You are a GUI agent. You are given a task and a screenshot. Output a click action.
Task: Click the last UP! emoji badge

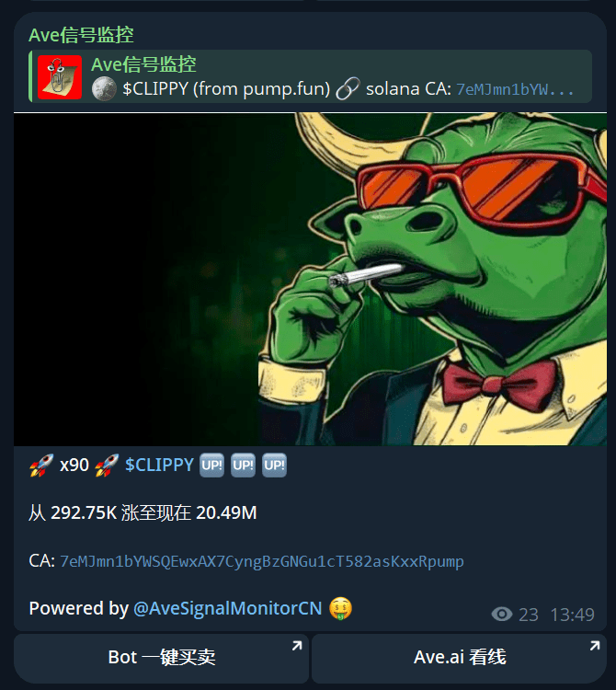click(274, 466)
